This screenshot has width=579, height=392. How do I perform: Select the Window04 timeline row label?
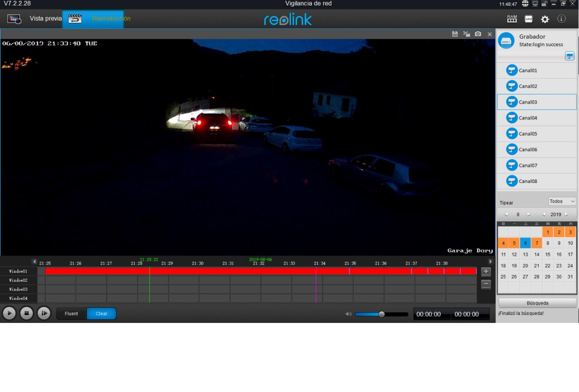pos(18,299)
